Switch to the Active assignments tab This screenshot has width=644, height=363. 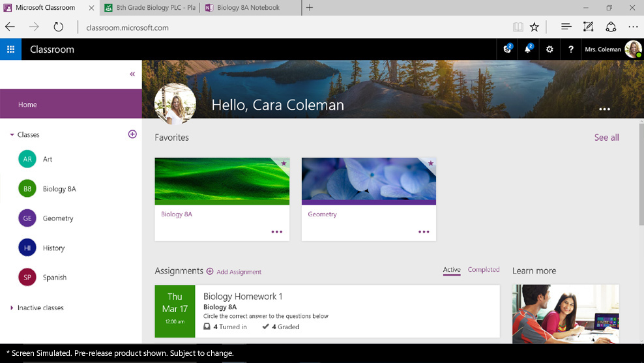(x=452, y=270)
